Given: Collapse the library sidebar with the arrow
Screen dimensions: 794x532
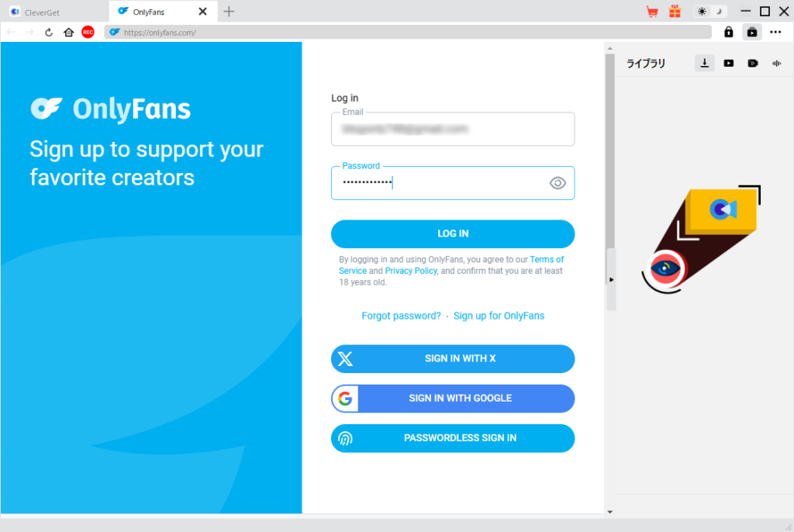Looking at the screenshot, I should (x=612, y=279).
